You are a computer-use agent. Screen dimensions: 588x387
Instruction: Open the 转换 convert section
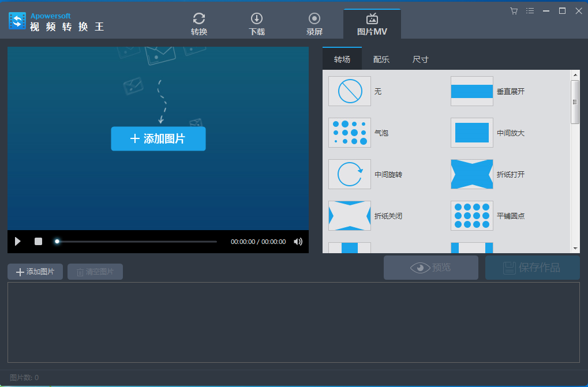[199, 24]
